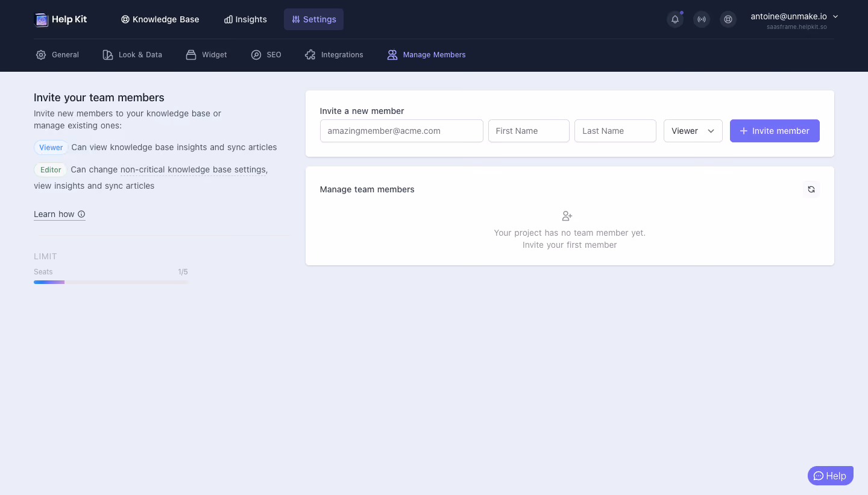The height and width of the screenshot is (495, 868).
Task: Click the Manage team members heading
Action: [x=367, y=189]
